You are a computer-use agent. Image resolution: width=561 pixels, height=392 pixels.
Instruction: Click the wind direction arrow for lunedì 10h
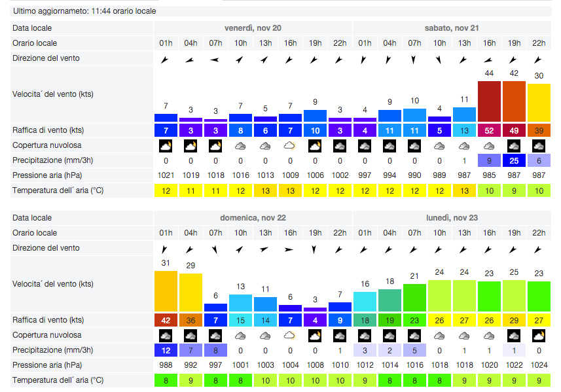pos(439,249)
